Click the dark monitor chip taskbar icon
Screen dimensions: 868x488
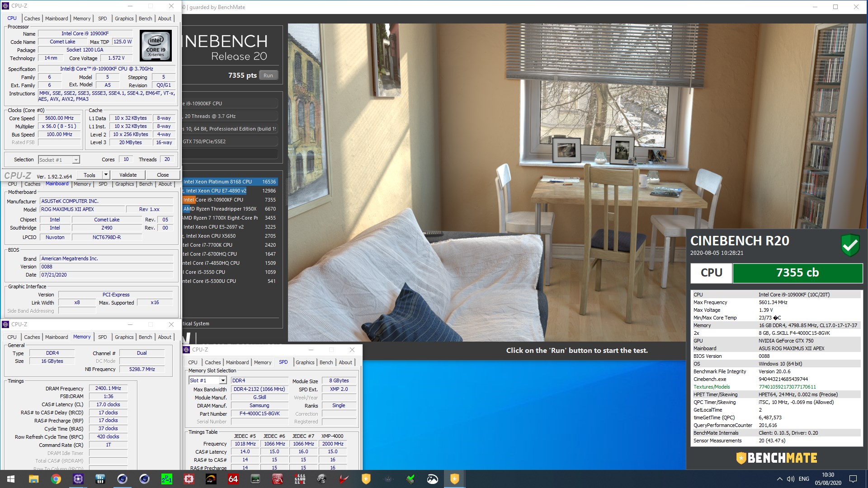(255, 479)
